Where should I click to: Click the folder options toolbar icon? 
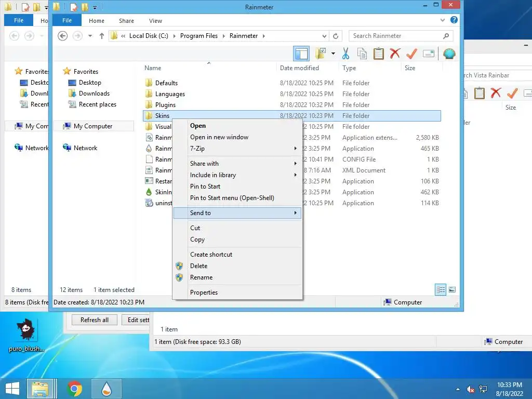[321, 54]
